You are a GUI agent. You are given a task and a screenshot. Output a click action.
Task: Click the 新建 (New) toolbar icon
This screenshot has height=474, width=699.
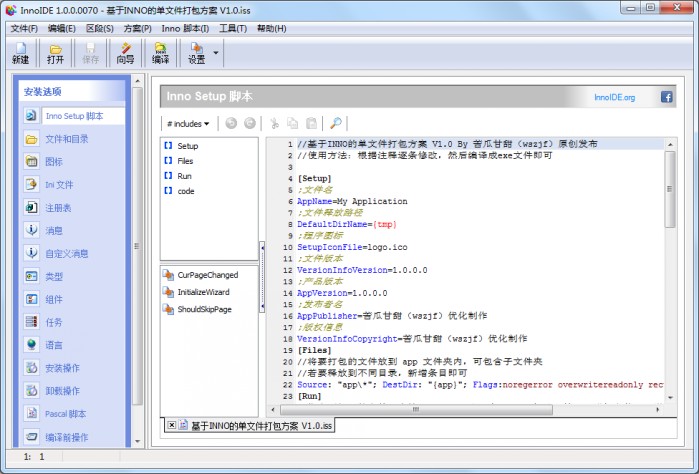tap(21, 53)
